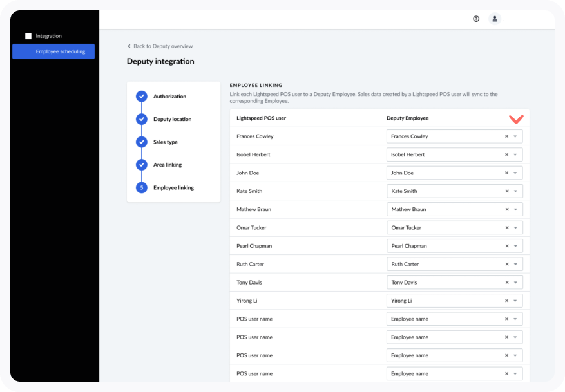The width and height of the screenshot is (565, 392).
Task: Clear Mathew Braun Deputy Employee selection
Action: [x=507, y=209]
